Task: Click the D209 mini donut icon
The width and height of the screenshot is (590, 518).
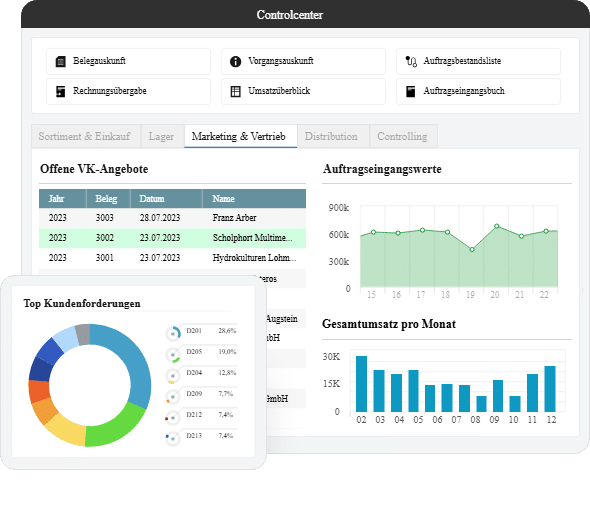Action: pyautogui.click(x=173, y=397)
